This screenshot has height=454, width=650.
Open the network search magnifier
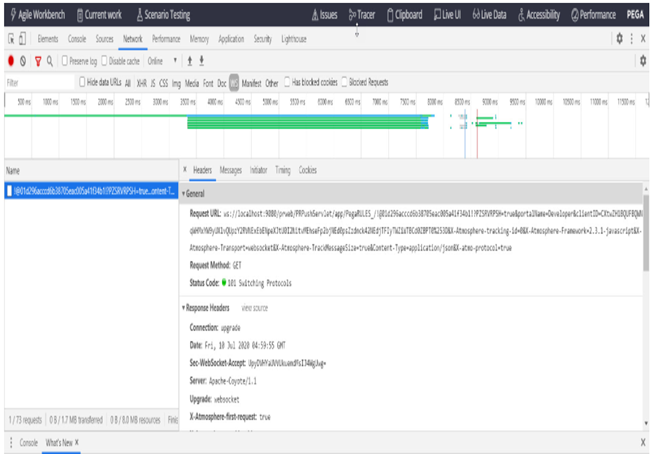point(50,61)
